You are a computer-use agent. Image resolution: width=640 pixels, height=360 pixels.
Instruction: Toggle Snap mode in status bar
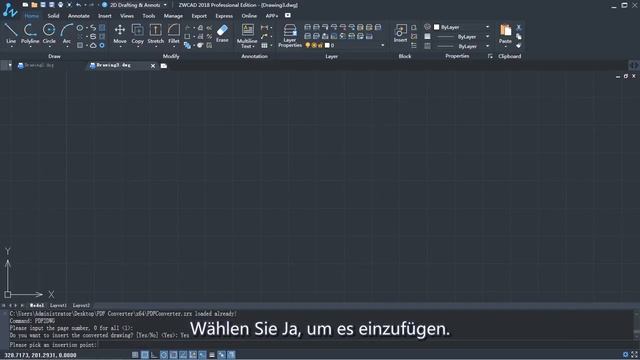(135, 355)
